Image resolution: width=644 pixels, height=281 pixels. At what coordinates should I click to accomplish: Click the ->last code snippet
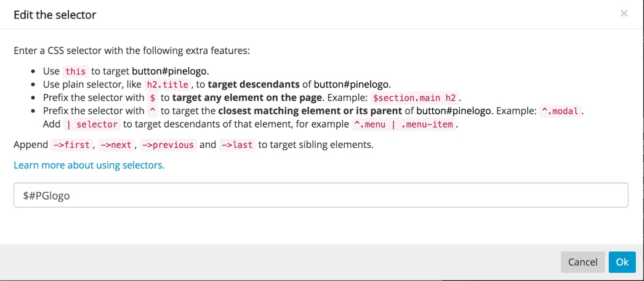[x=238, y=145]
